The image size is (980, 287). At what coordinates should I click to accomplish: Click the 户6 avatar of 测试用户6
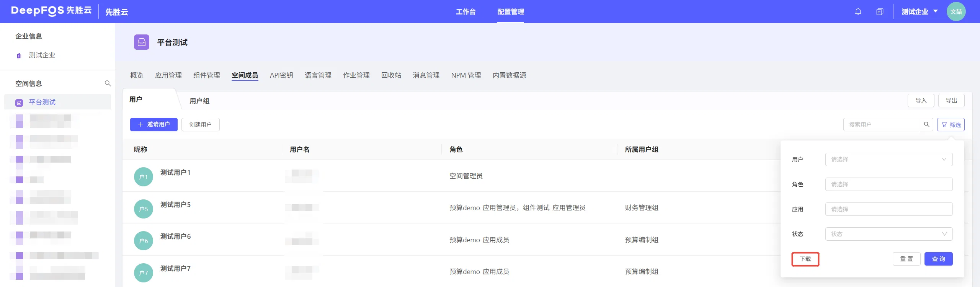point(144,241)
